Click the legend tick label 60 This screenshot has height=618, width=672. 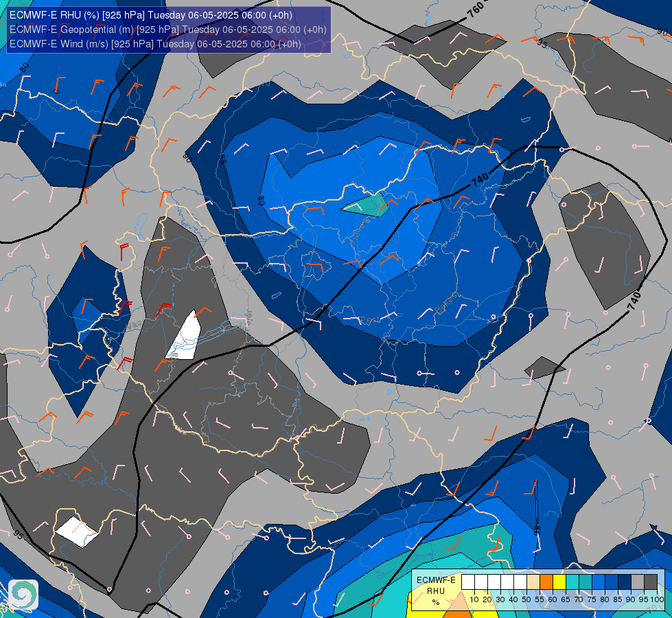tap(553, 599)
